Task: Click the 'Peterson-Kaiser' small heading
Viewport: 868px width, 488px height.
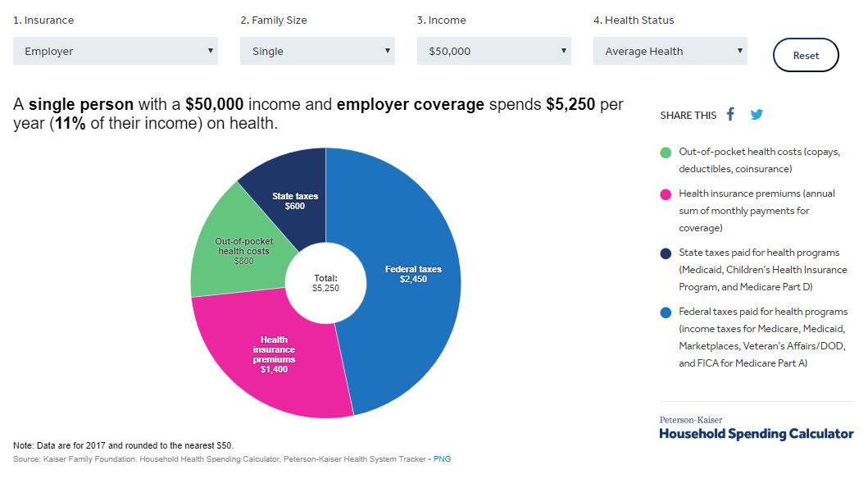Action: [691, 420]
